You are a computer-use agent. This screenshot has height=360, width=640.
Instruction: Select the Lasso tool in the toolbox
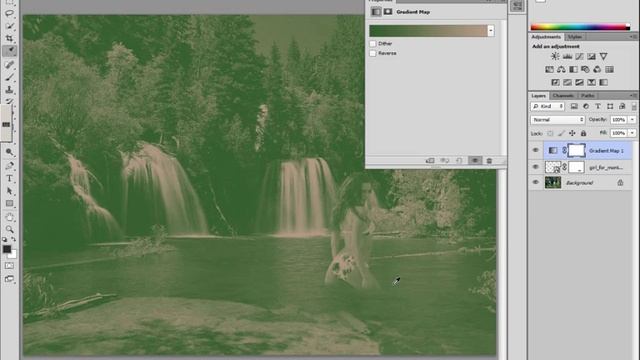pyautogui.click(x=9, y=13)
